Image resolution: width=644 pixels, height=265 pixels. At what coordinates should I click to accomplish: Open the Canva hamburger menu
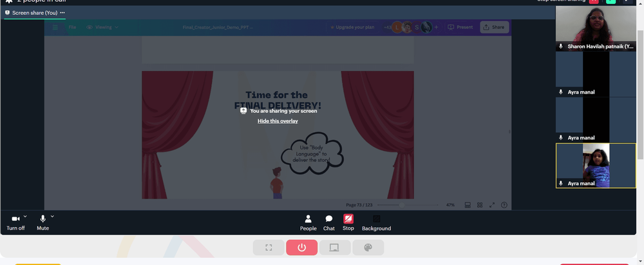tap(55, 27)
